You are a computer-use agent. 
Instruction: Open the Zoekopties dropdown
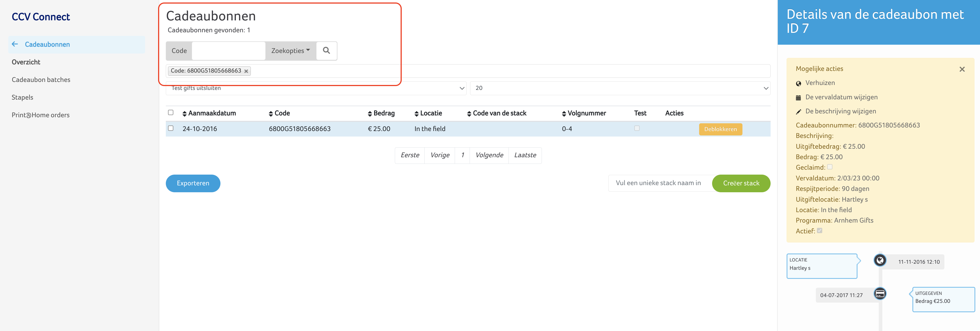click(291, 50)
